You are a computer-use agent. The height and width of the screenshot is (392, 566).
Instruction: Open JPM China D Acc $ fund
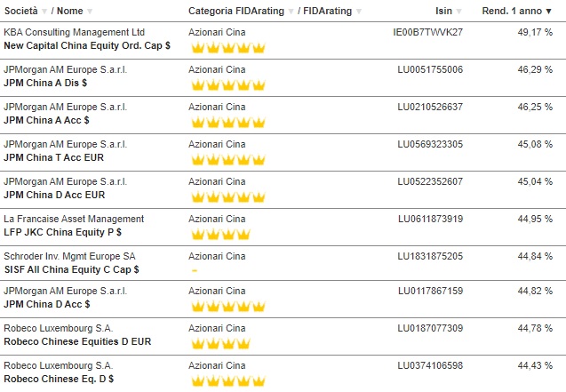47,304
